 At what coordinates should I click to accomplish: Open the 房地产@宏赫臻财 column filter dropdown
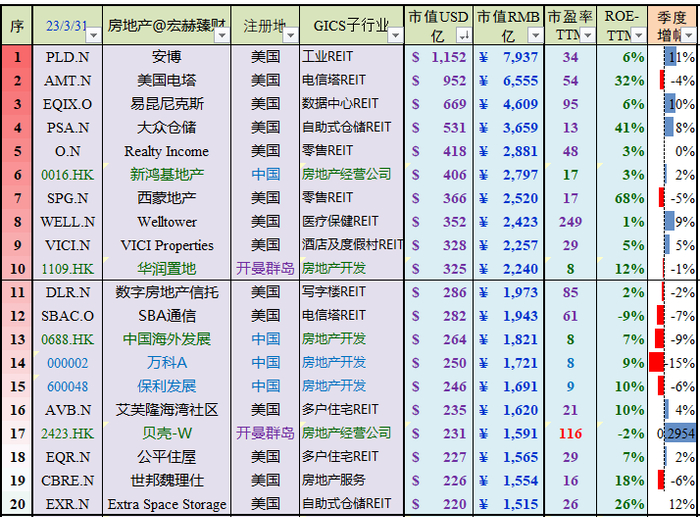222,34
